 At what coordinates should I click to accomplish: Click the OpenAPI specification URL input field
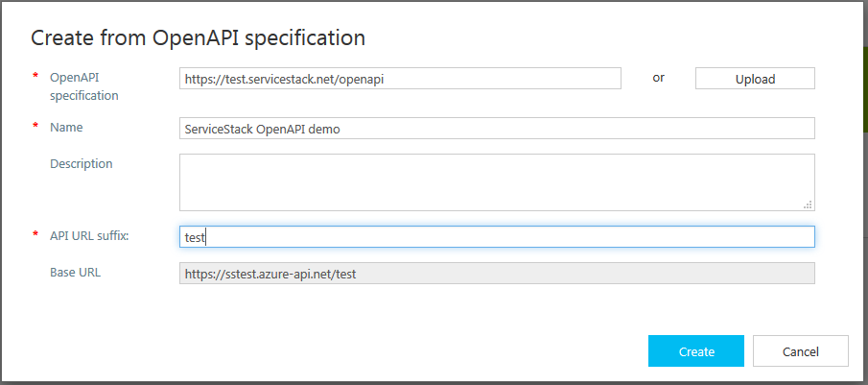(400, 79)
